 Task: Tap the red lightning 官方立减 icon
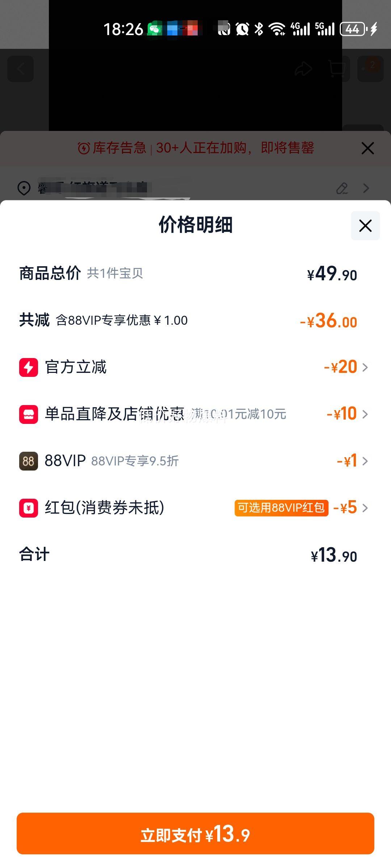click(x=29, y=367)
